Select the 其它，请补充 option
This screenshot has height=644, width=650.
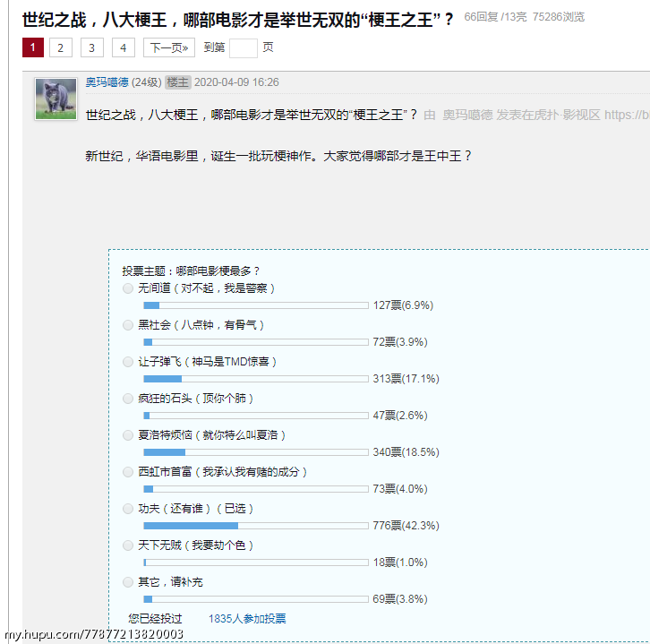128,582
